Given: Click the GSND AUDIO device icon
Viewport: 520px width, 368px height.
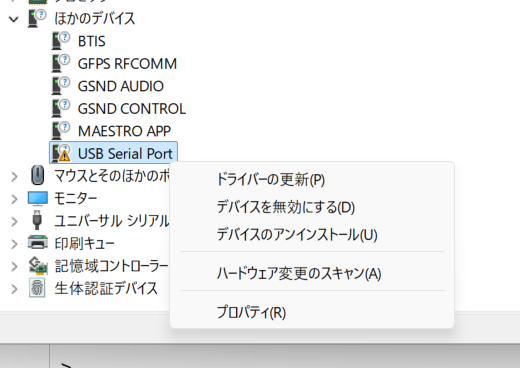Looking at the screenshot, I should click(x=61, y=86).
